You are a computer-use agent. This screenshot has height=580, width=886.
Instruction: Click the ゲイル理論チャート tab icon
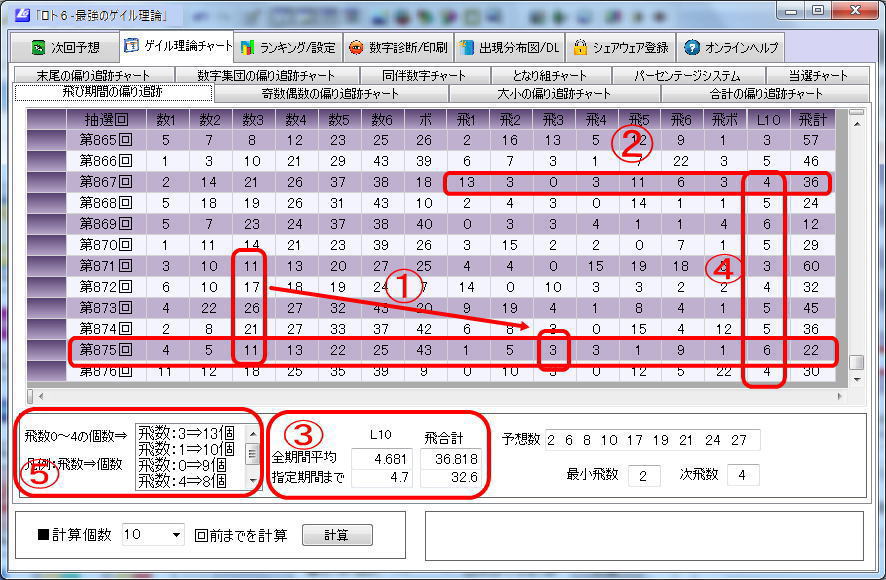[132, 46]
